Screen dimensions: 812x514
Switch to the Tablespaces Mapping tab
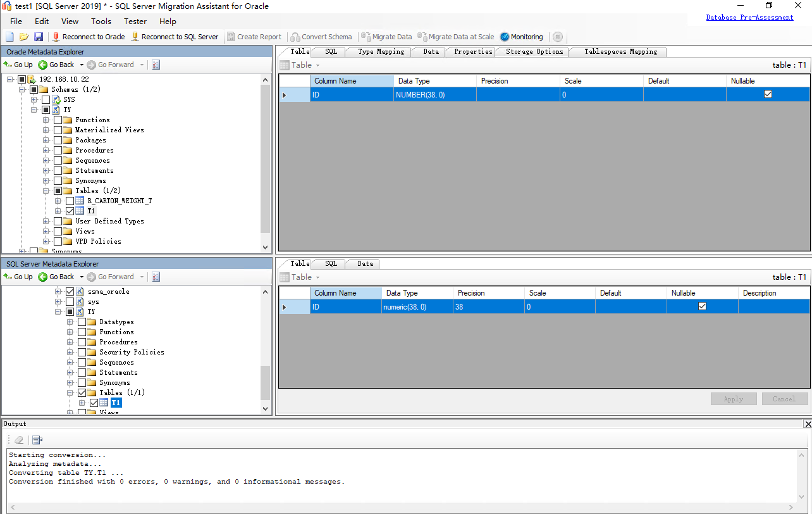pos(620,51)
